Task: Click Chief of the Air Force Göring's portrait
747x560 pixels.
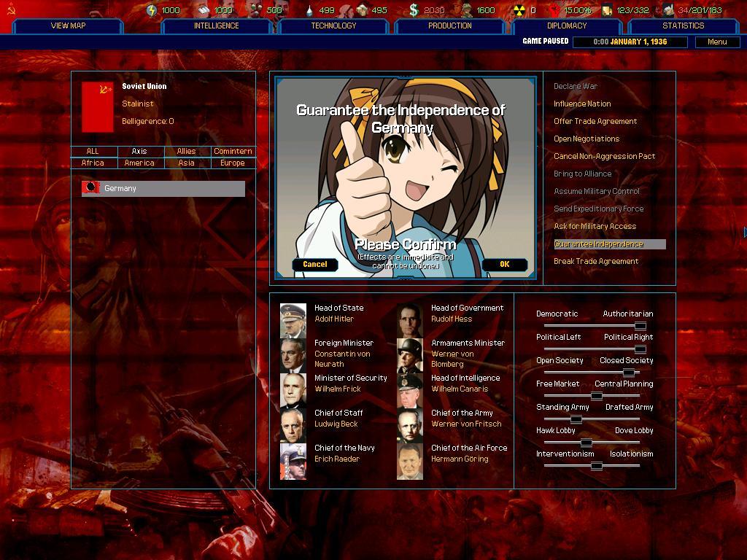Action: 410,461
